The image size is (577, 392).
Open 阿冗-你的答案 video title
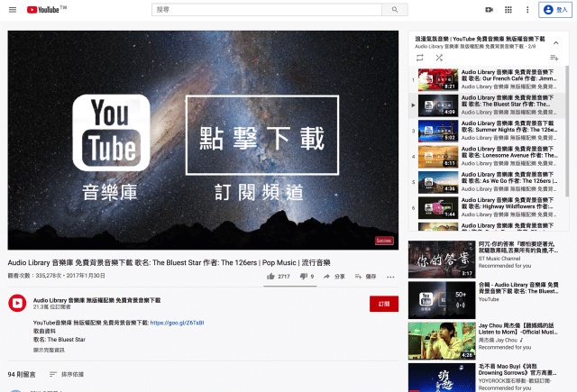click(x=518, y=247)
